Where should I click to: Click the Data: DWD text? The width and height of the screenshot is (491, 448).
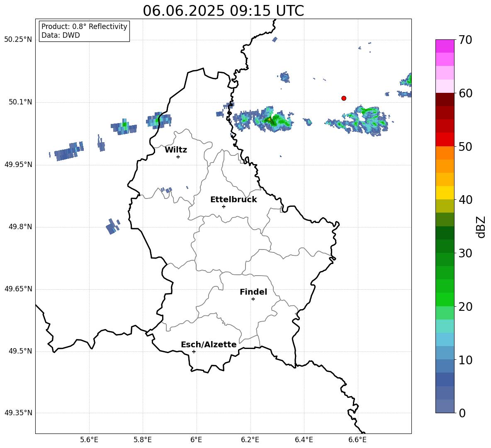[x=61, y=35]
